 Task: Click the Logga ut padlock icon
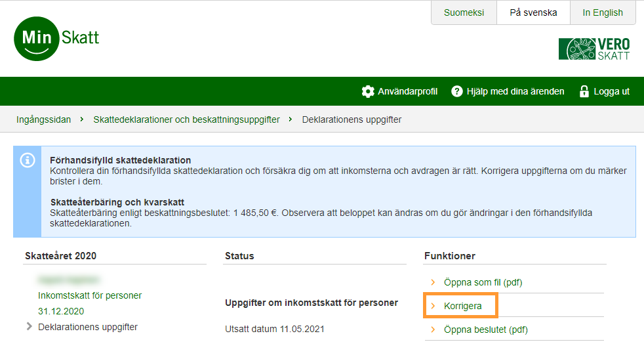pyautogui.click(x=584, y=91)
